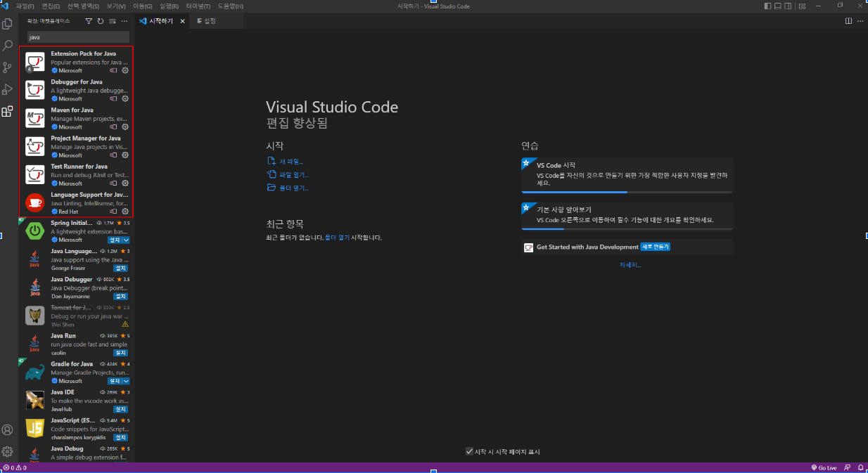The height and width of the screenshot is (473, 868).
Task: Open editor more actions ellipsis menu
Action: click(860, 21)
